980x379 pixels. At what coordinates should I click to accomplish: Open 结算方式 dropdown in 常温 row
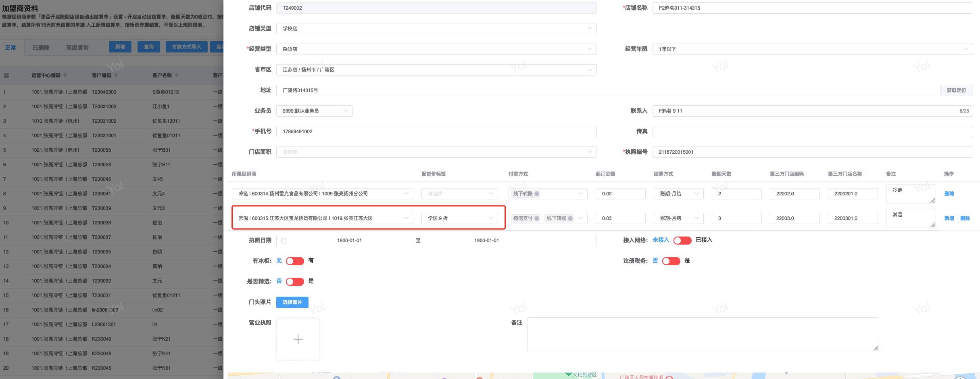click(x=679, y=218)
